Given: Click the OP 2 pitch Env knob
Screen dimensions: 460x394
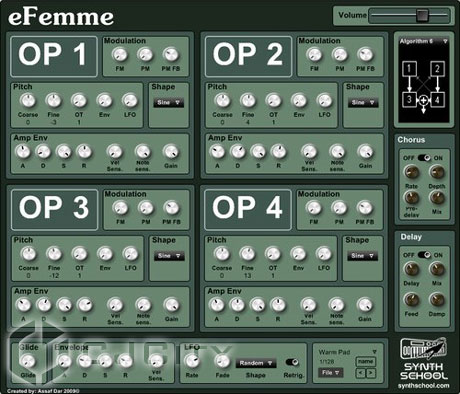Looking at the screenshot, I should coord(299,100).
